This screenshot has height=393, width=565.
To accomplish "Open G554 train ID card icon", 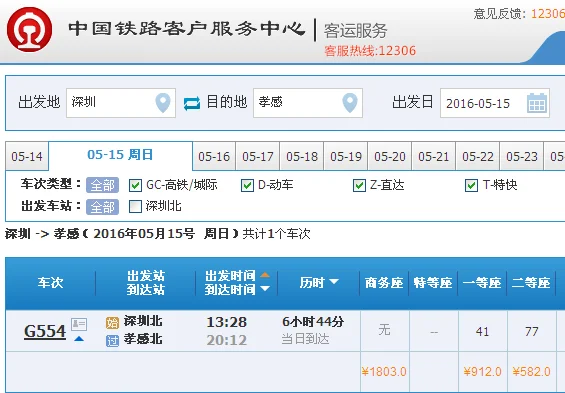I will coord(79,324).
